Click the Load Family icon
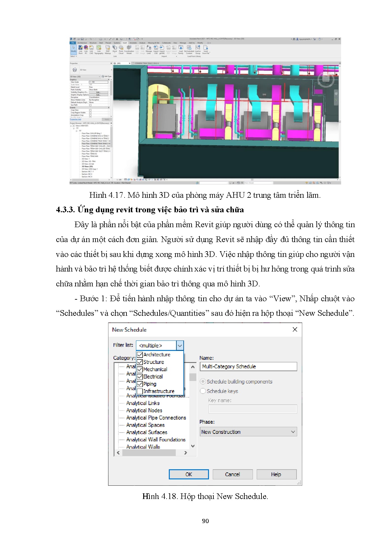The width and height of the screenshot is (392, 555). click(181, 48)
